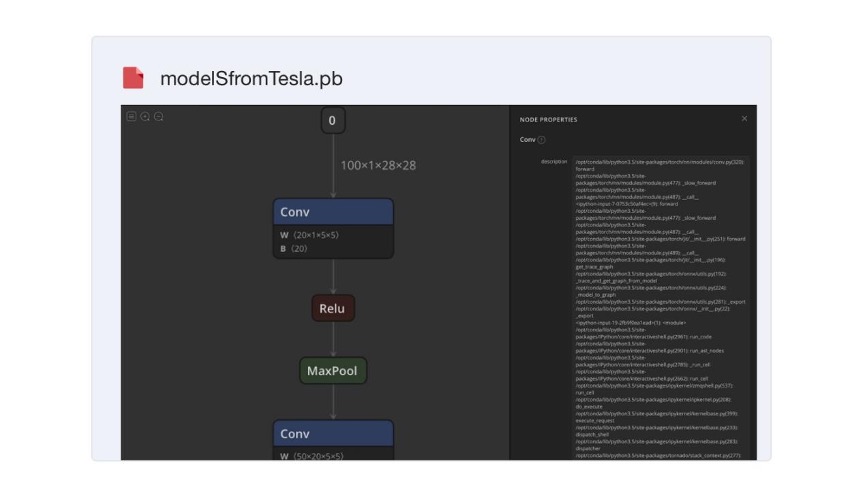Click the Node Properties heading

coord(548,120)
